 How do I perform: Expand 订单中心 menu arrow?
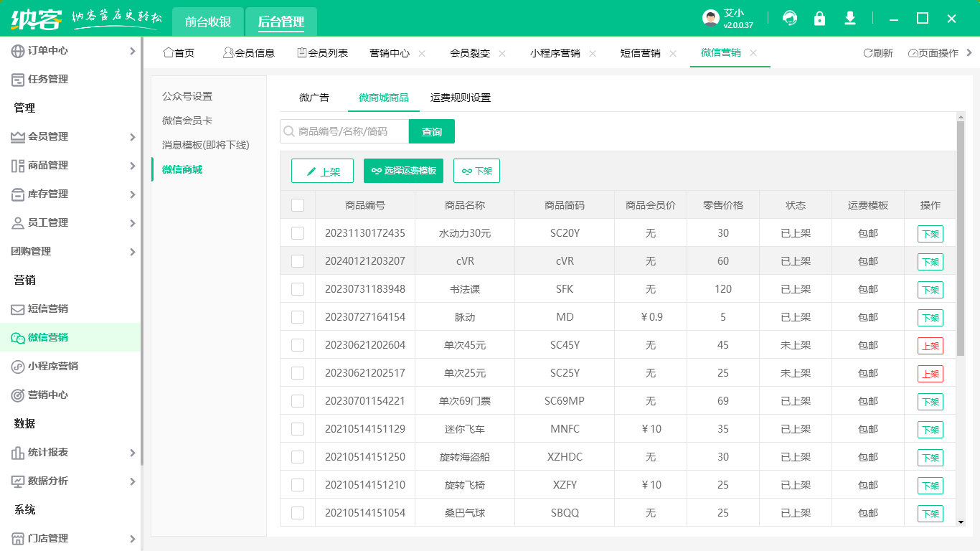(133, 51)
